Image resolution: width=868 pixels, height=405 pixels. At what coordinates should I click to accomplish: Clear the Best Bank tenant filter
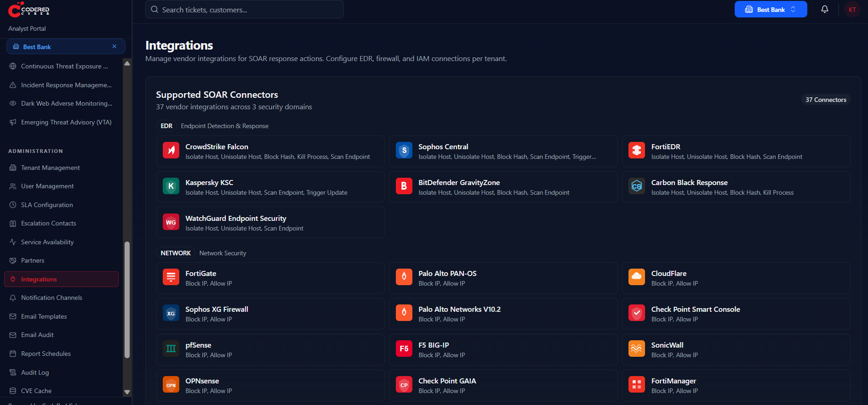114,46
